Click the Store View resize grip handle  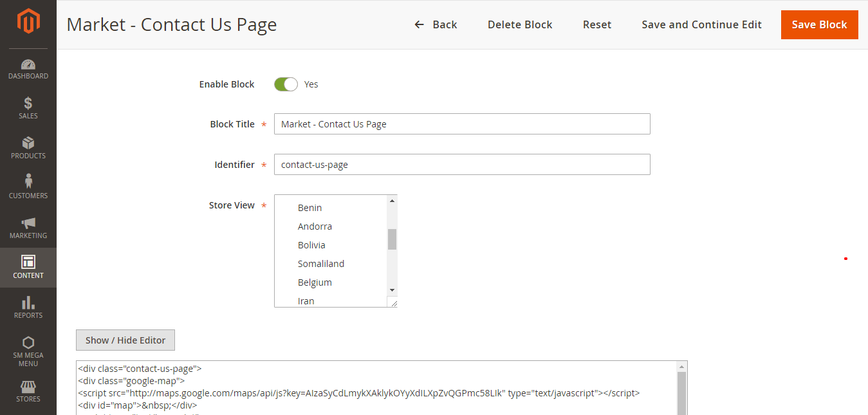tap(392, 302)
